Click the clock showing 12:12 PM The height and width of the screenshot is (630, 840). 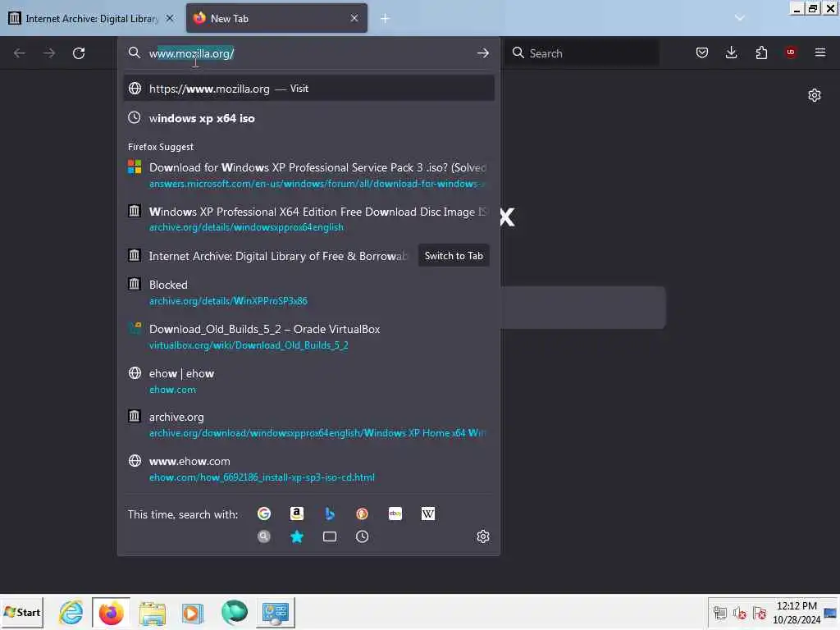pyautogui.click(x=797, y=606)
